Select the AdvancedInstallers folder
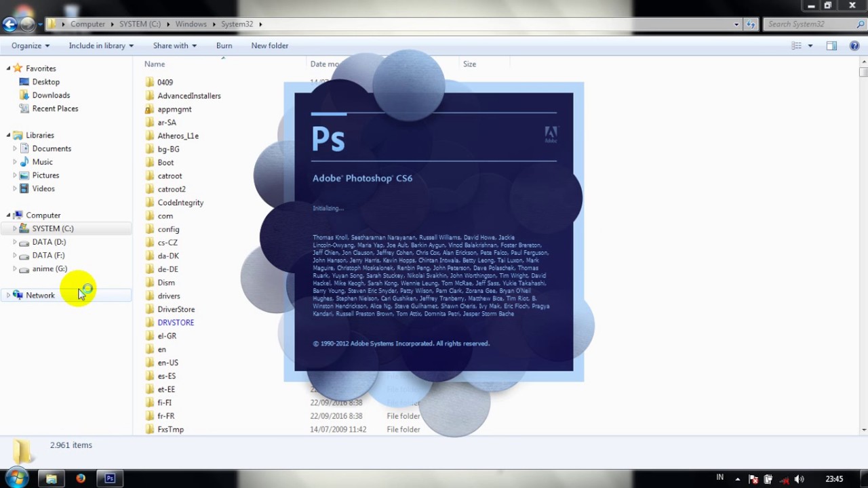The width and height of the screenshot is (868, 488). (x=189, y=96)
